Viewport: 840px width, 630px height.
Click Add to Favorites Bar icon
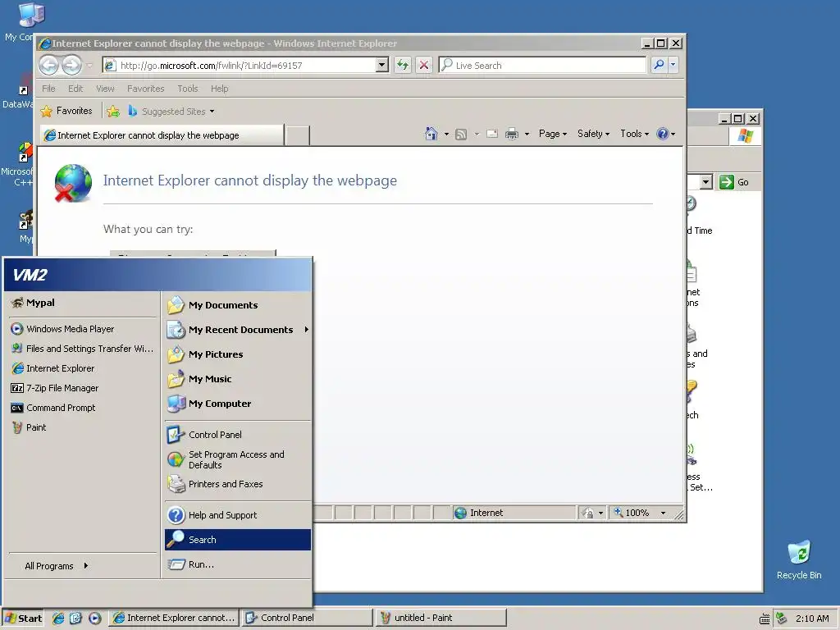113,111
